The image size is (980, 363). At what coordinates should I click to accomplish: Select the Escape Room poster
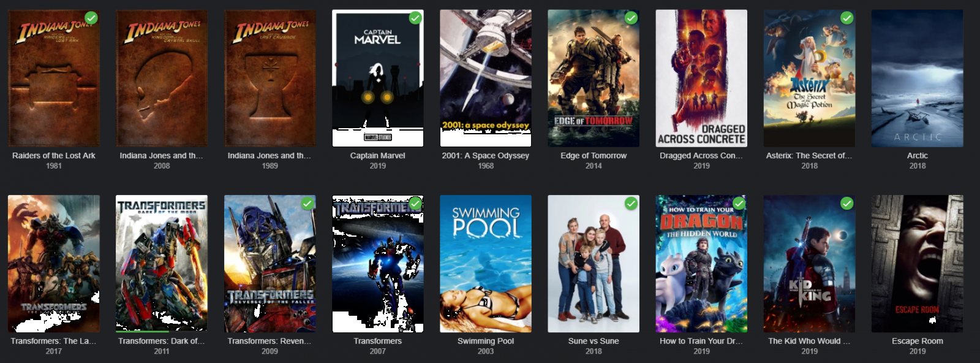tap(918, 264)
